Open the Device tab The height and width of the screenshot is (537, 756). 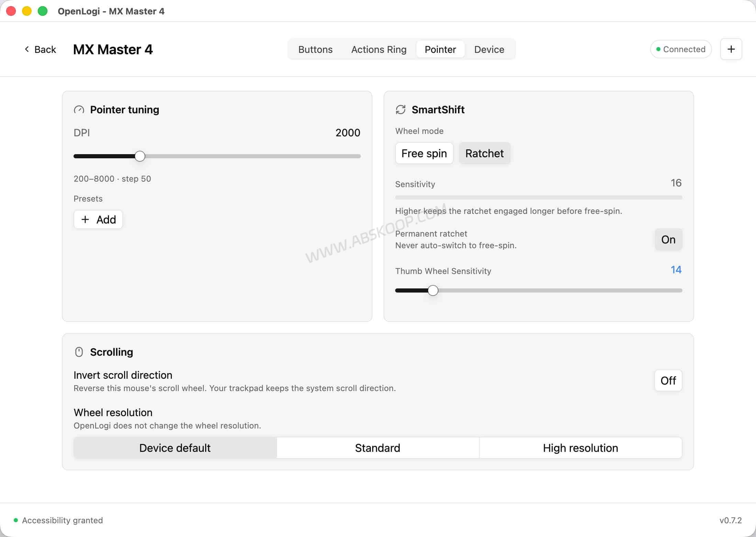(x=489, y=49)
